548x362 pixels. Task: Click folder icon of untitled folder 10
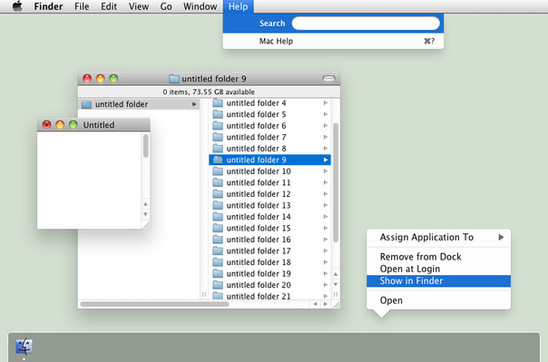[218, 171]
